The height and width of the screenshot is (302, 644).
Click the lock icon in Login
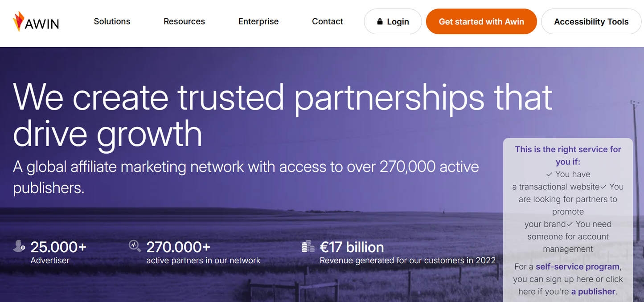coord(380,21)
